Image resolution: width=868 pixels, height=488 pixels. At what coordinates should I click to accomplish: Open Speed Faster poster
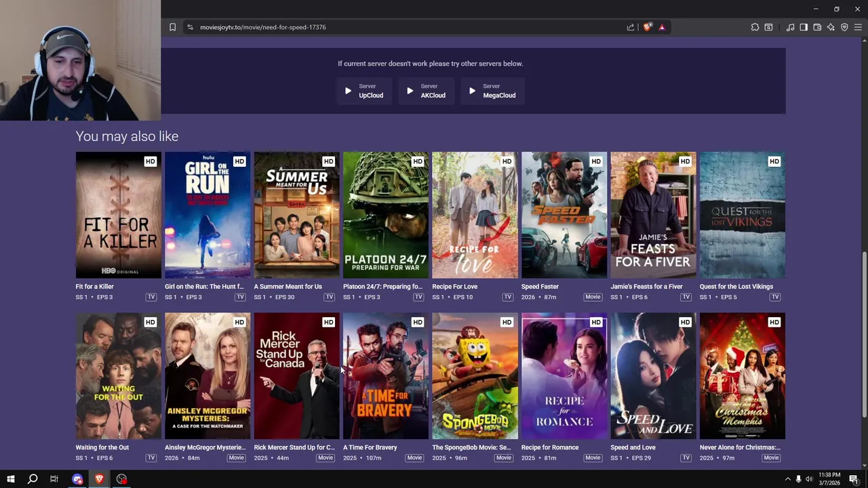click(564, 215)
